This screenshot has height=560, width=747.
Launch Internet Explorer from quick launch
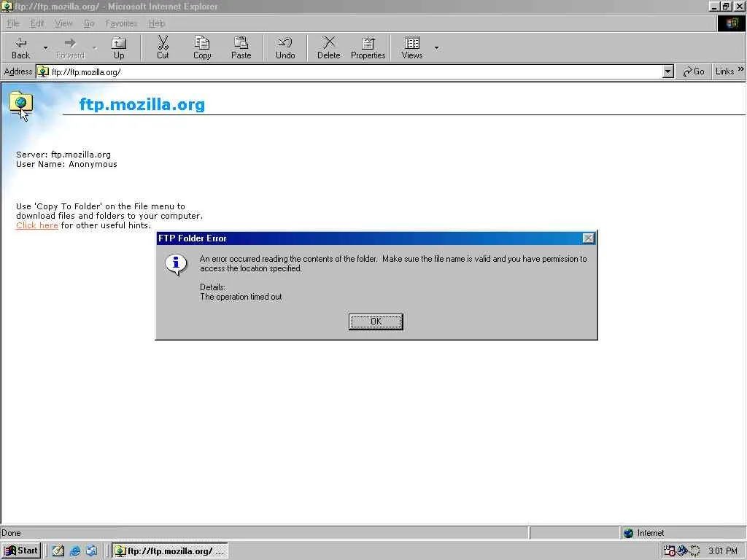click(x=75, y=551)
